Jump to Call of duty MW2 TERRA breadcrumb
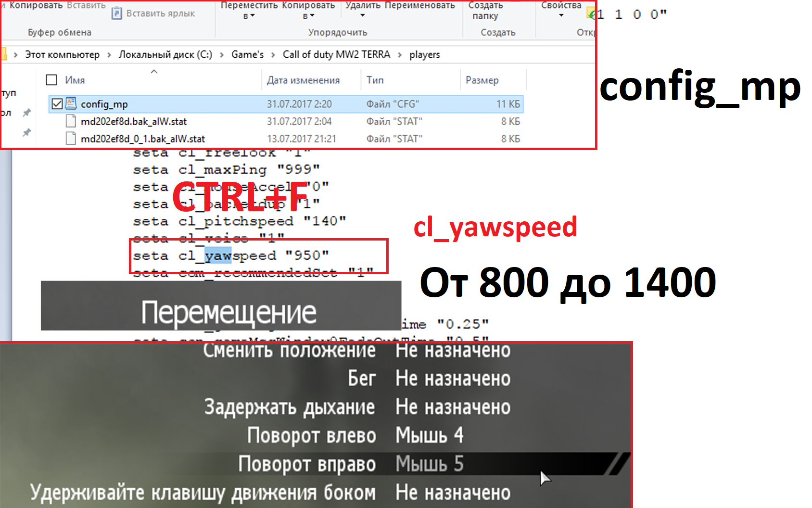The image size is (812, 508). tap(336, 55)
